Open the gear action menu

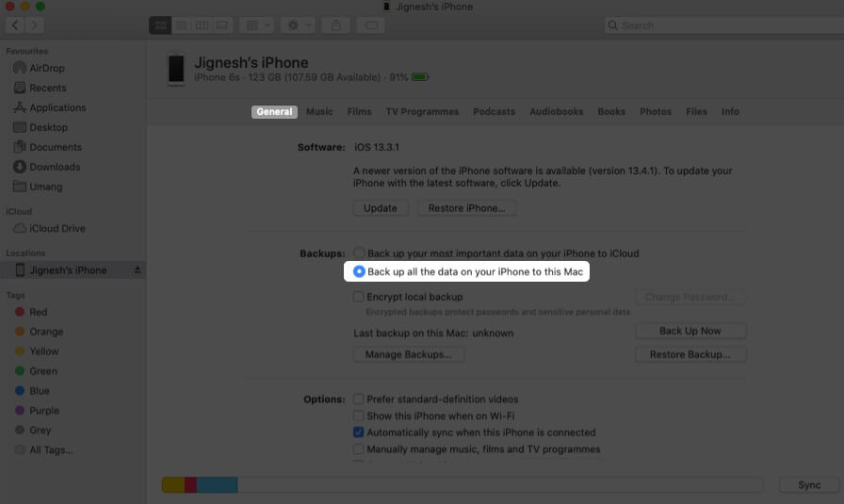(298, 25)
